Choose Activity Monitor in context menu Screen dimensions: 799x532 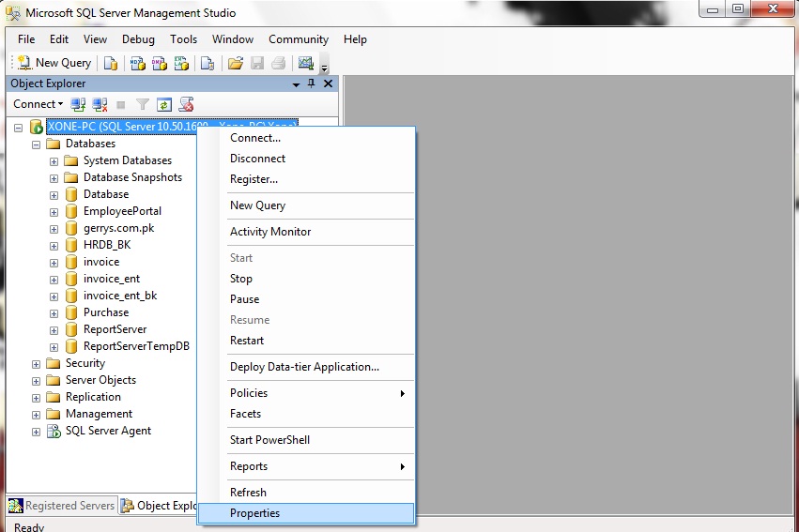(306, 232)
